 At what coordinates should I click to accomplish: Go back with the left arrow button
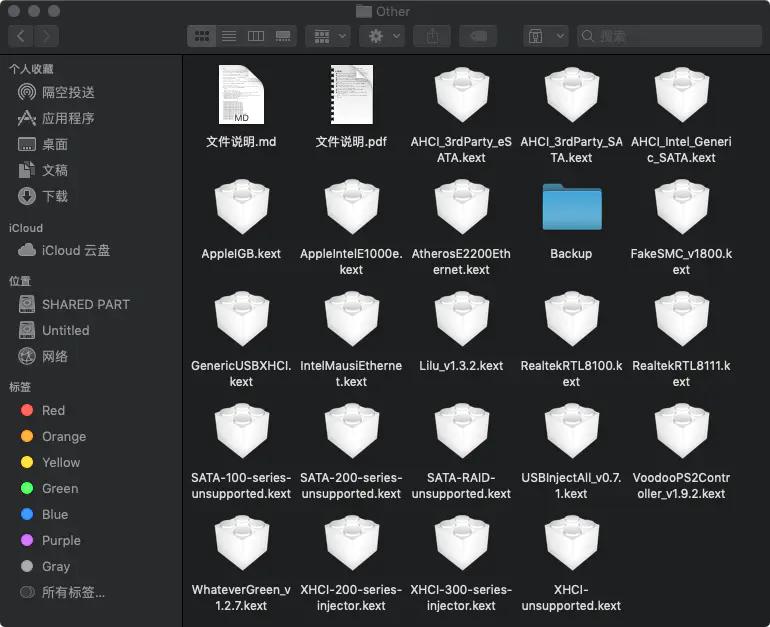pos(21,36)
